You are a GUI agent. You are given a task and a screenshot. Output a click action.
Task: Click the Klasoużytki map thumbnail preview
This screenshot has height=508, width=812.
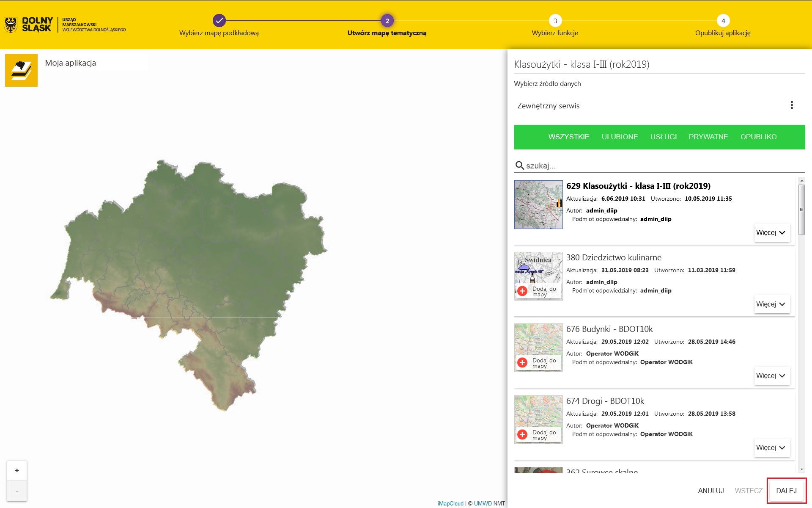click(538, 204)
